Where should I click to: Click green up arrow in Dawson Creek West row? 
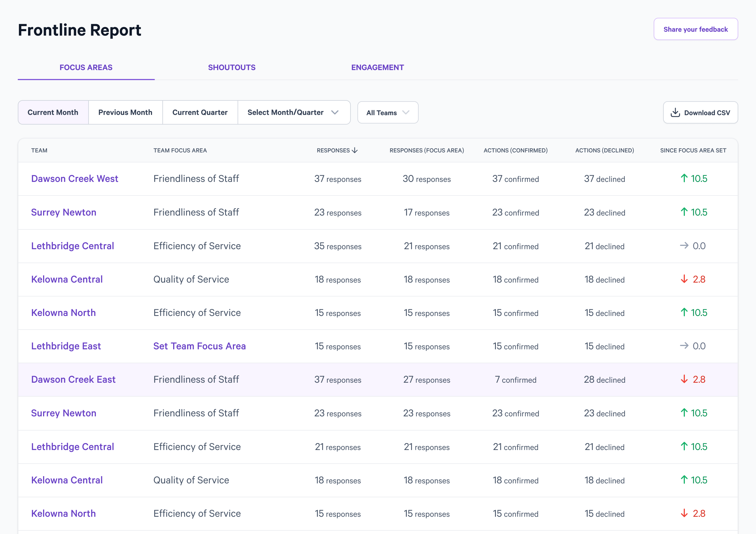tap(684, 178)
